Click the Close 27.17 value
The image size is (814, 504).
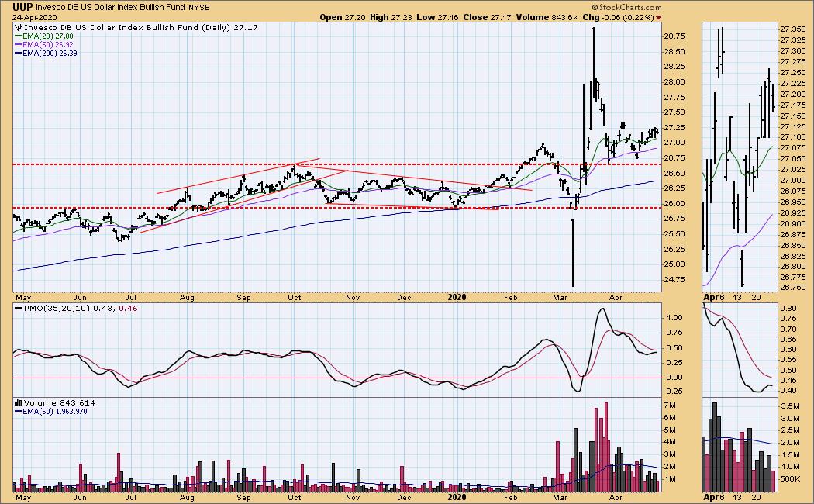488,17
